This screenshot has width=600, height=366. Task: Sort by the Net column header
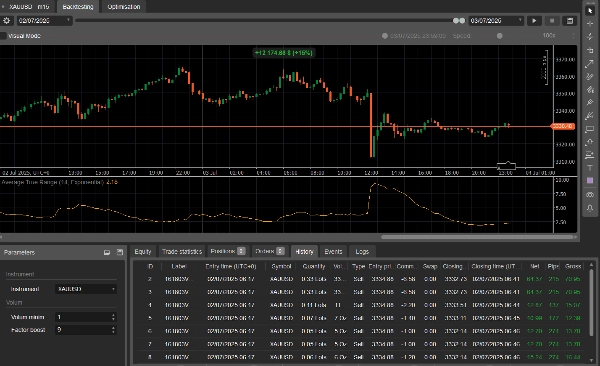(535, 266)
